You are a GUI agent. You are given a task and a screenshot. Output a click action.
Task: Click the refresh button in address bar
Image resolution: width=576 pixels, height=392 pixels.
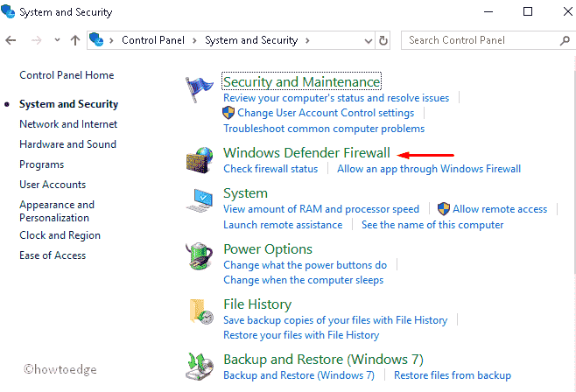(x=383, y=40)
